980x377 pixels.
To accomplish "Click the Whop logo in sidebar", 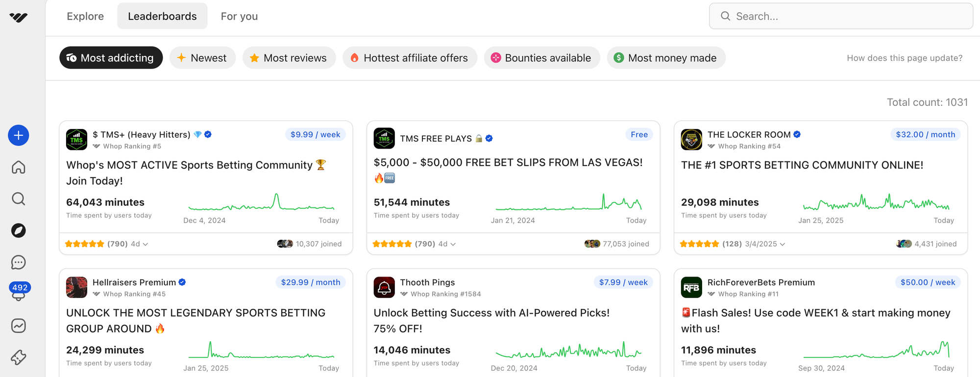I will (x=19, y=17).
